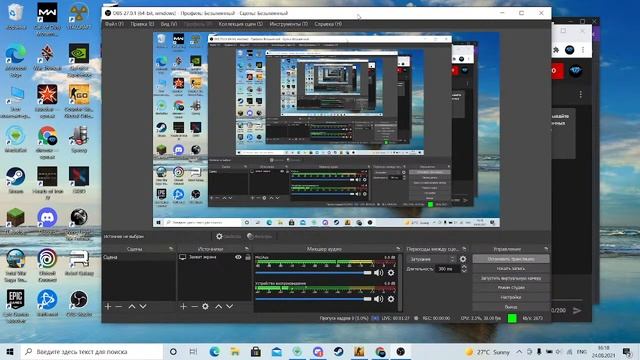Select the screen capture source row

(214, 257)
